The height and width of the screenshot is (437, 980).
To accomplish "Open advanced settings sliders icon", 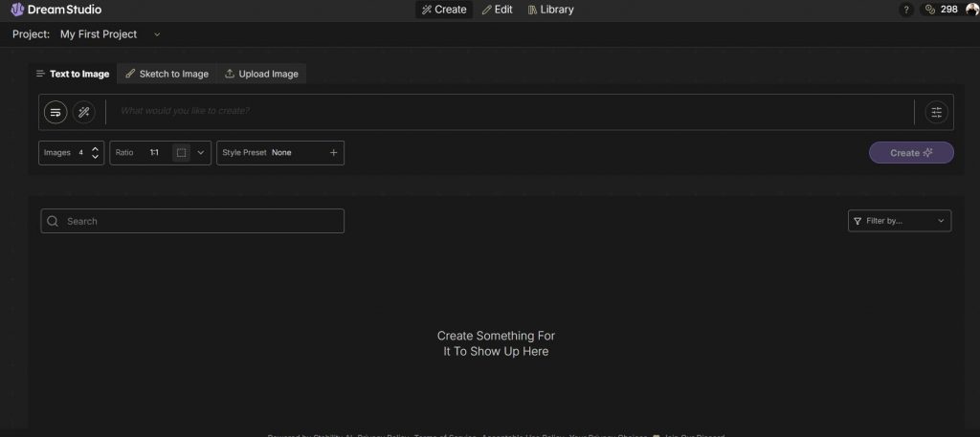I will 936,112.
